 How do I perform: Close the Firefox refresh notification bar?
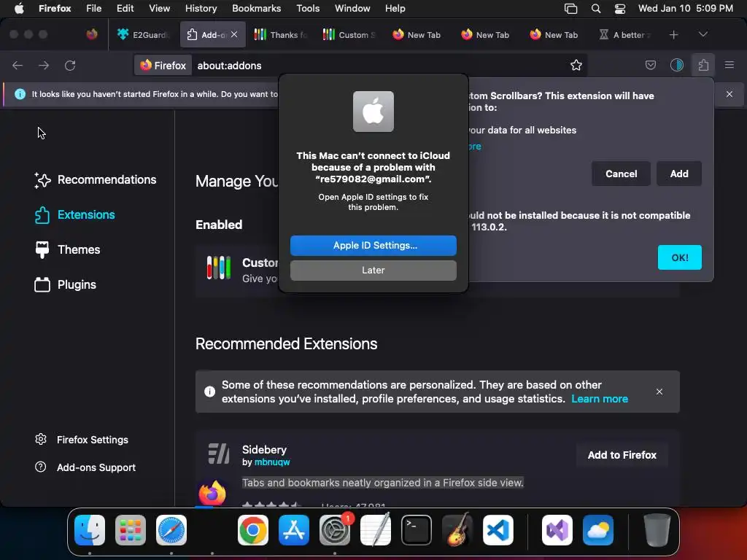729,94
